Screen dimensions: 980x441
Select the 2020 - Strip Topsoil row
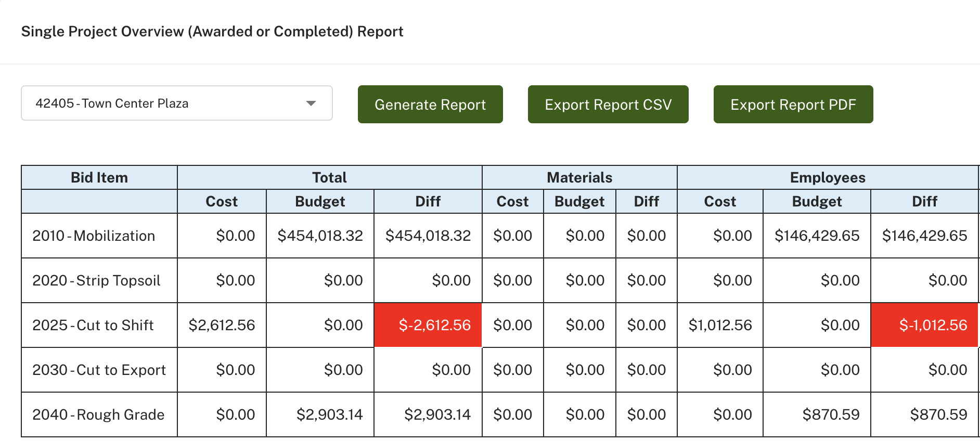click(x=96, y=281)
